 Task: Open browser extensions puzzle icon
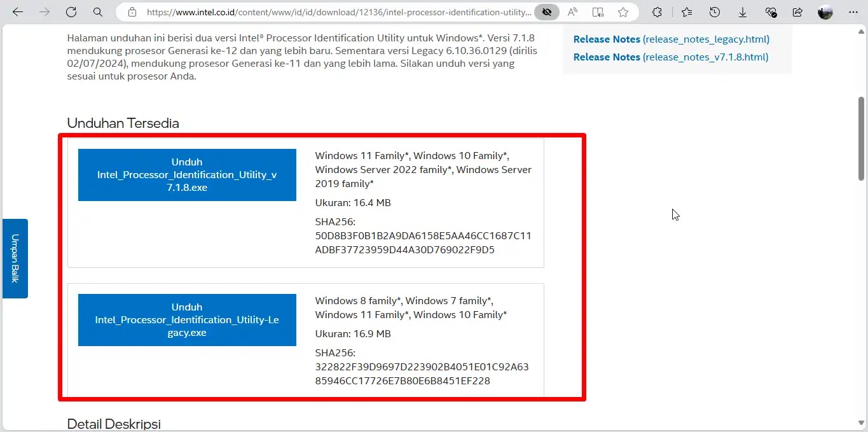pos(658,12)
